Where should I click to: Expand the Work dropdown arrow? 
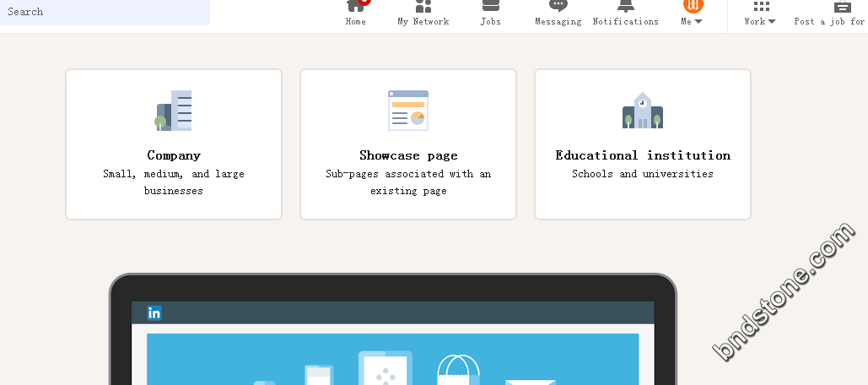coord(772,21)
